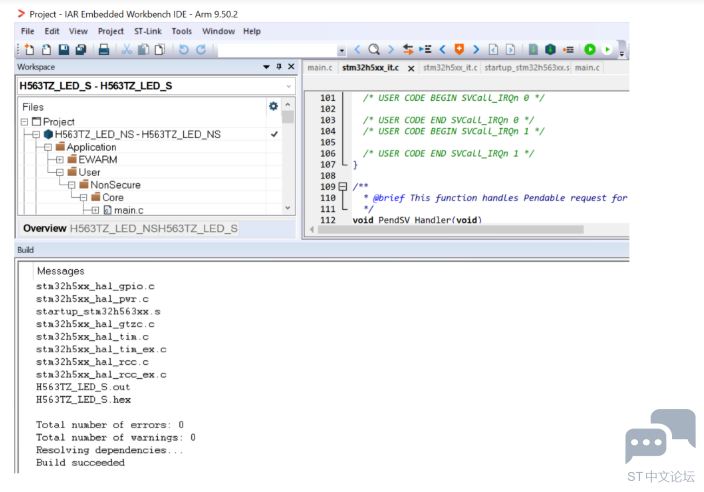Screen dimensions: 704x492
Task: Click the New Document toolbar icon
Action: 29,49
